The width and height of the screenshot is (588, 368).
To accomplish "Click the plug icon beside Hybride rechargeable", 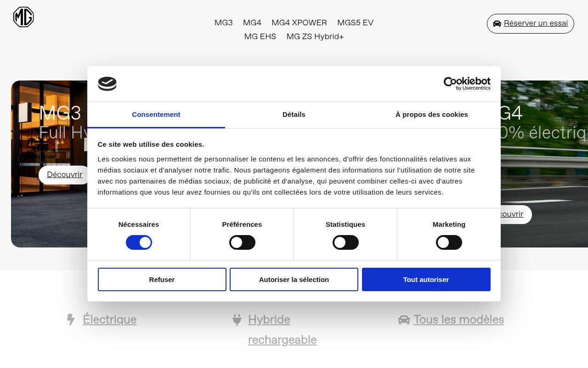I will pyautogui.click(x=237, y=320).
